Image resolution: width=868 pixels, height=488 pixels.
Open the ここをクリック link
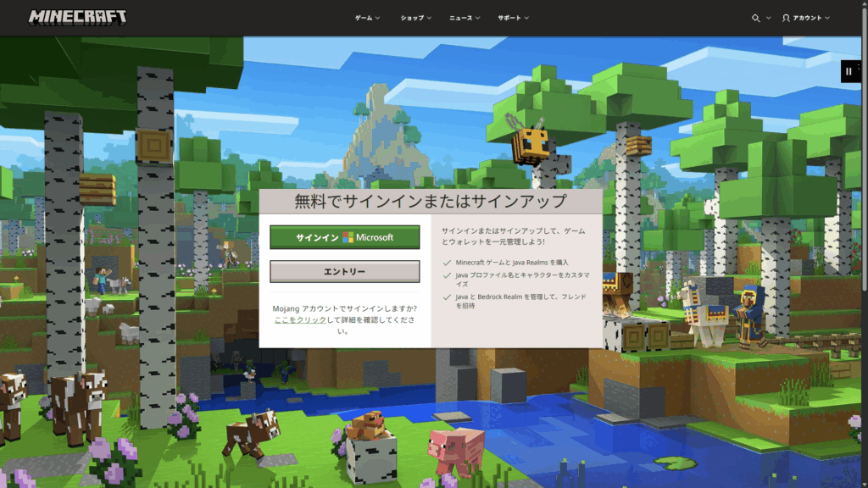(x=301, y=319)
